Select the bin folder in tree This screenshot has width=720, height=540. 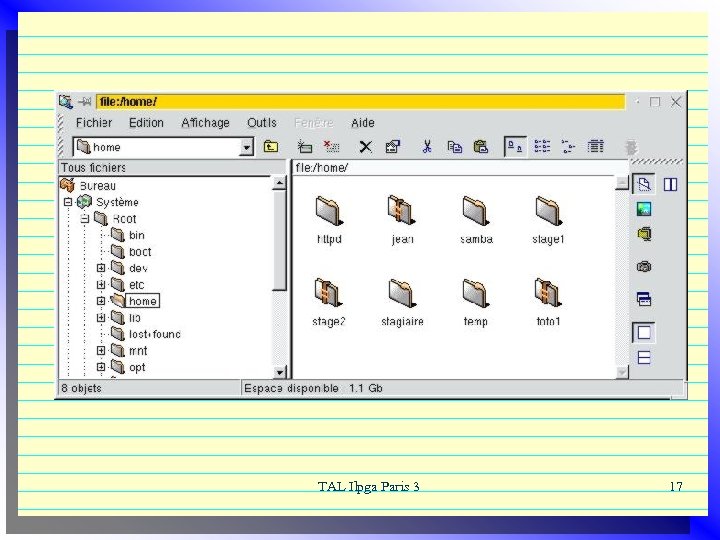(137, 235)
